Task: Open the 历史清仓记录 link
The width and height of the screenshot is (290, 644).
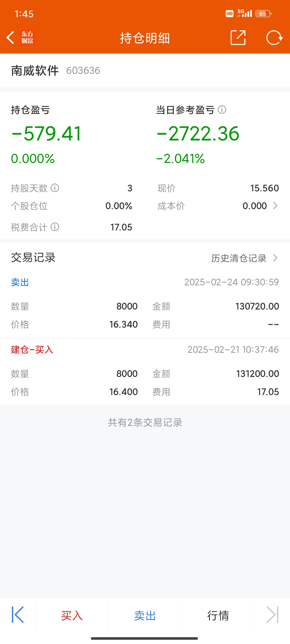Action: click(239, 258)
